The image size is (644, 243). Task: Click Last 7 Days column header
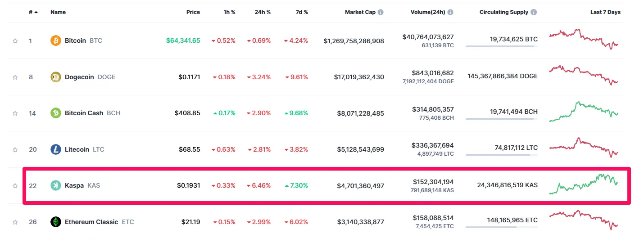tap(605, 12)
